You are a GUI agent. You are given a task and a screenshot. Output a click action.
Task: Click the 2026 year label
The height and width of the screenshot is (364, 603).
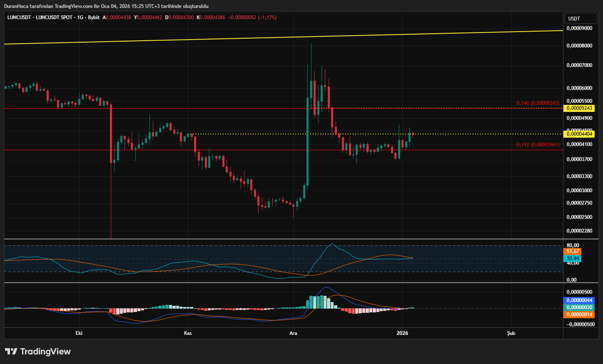point(401,333)
